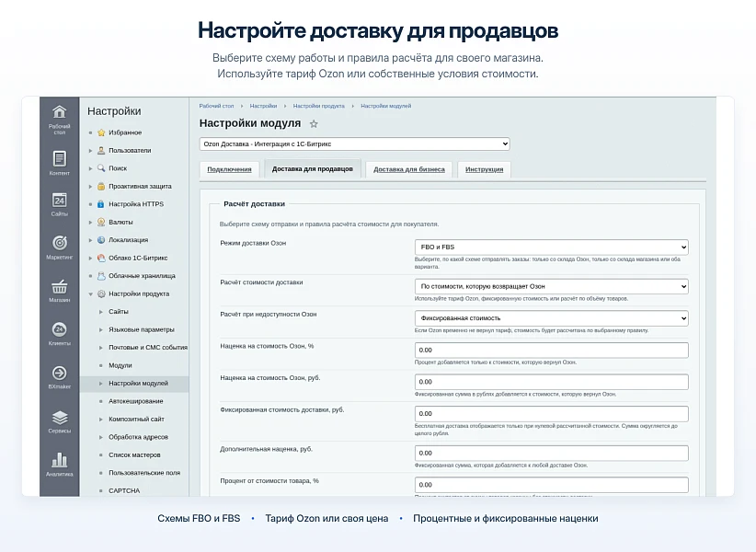Switch to the Подключения tab
This screenshot has width=756, height=552.
[x=230, y=169]
